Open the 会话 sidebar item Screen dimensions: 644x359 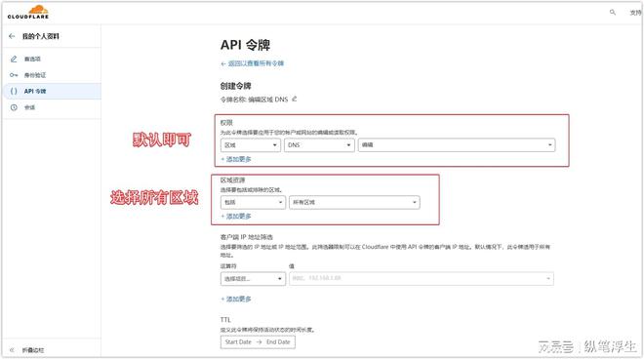[x=52, y=107]
